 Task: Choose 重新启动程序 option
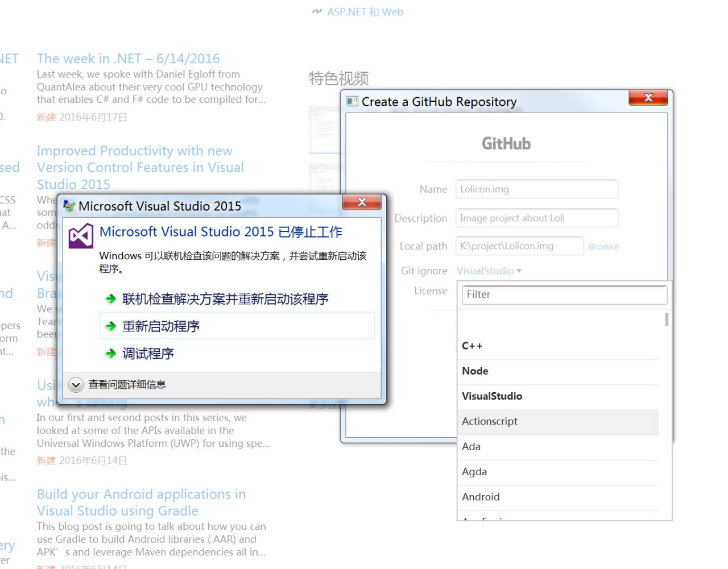click(x=237, y=326)
